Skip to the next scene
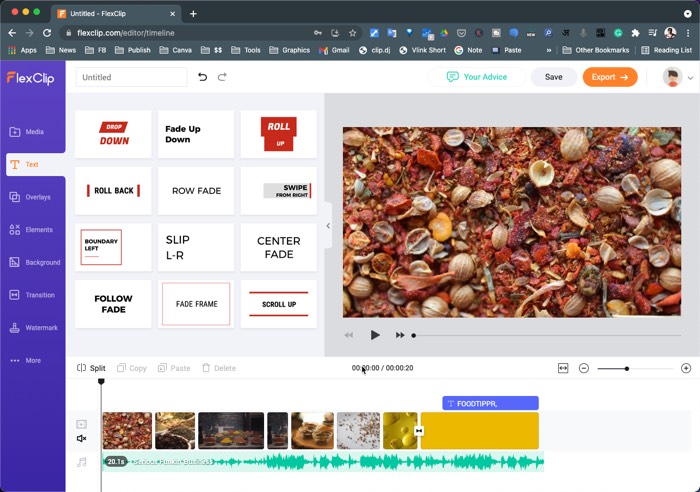The height and width of the screenshot is (492, 700). (x=400, y=335)
